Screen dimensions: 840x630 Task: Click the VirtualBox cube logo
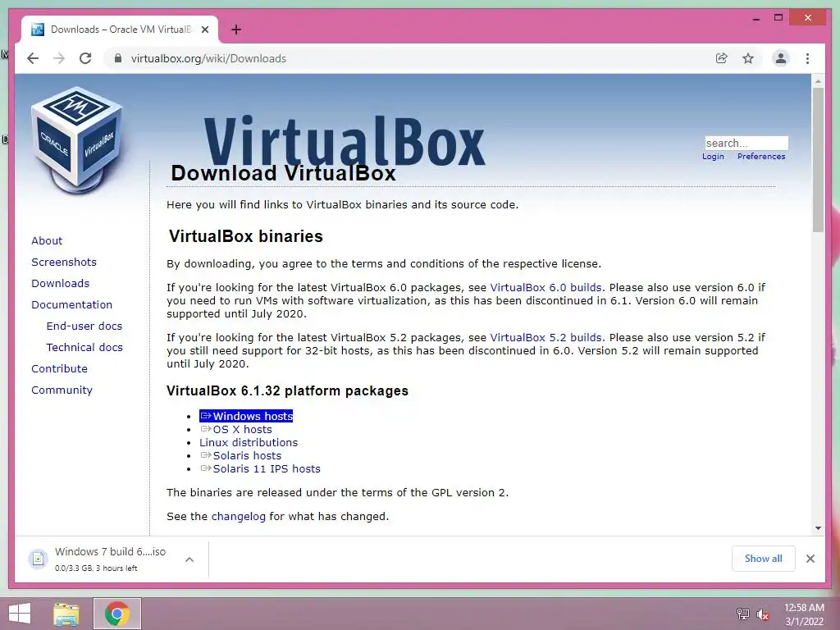(x=77, y=141)
